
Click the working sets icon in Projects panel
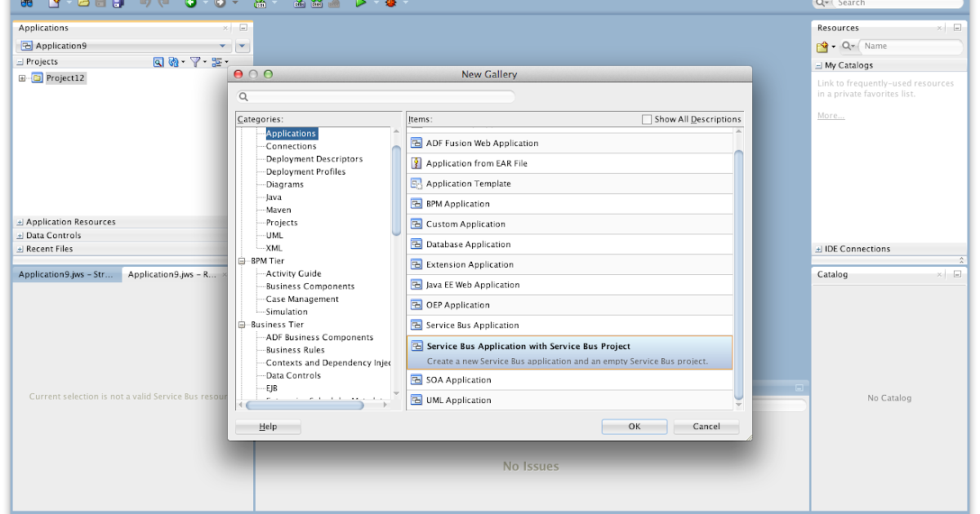(217, 61)
